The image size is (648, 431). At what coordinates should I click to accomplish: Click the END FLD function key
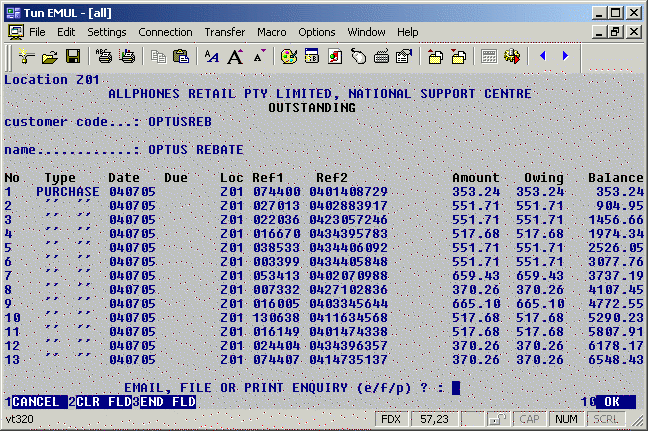click(x=168, y=402)
